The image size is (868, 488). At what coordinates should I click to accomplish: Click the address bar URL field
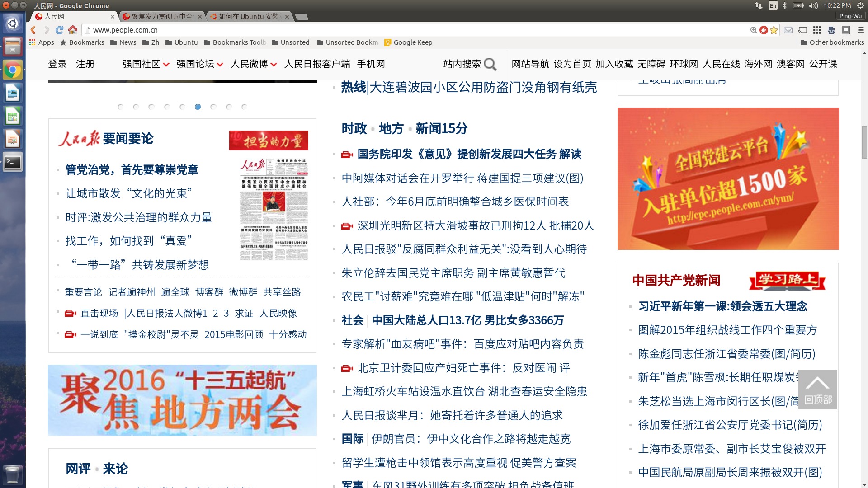pos(416,30)
